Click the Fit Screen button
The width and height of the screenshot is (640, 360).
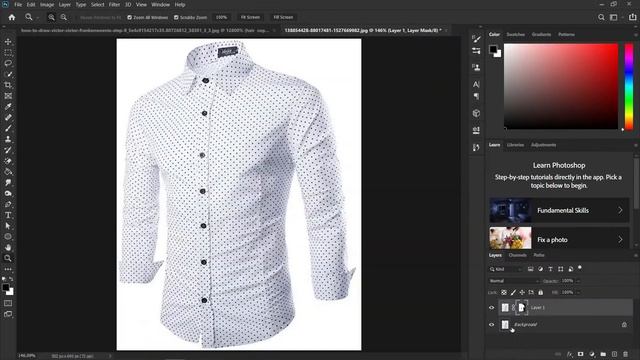click(x=250, y=17)
